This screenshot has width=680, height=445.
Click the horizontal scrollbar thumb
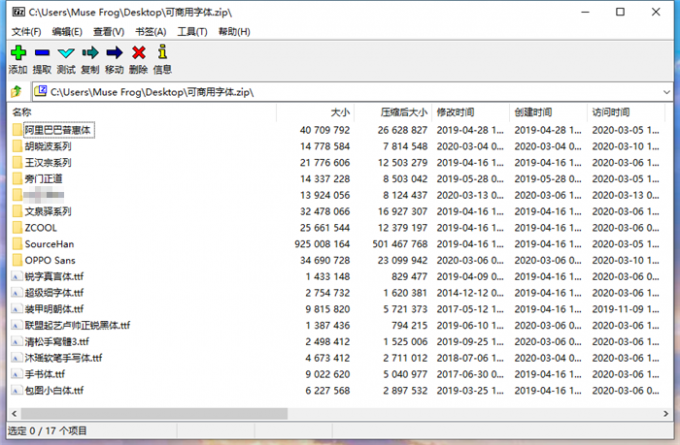click(154, 414)
